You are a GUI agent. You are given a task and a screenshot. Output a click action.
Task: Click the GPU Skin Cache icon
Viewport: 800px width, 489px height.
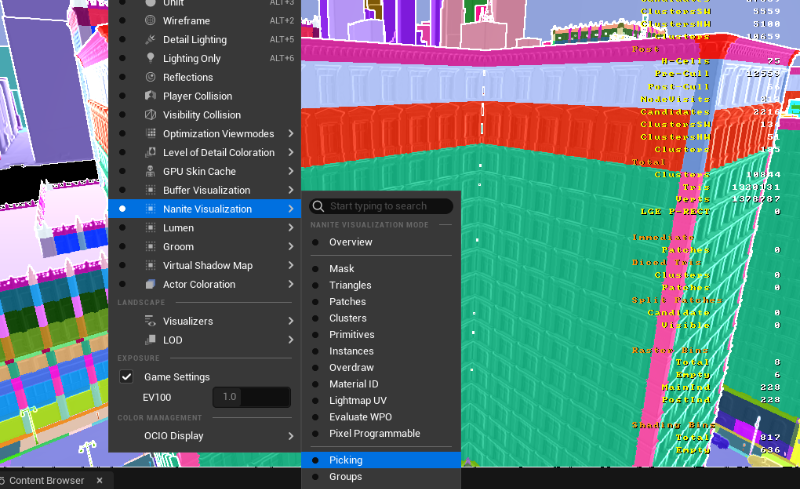click(150, 171)
